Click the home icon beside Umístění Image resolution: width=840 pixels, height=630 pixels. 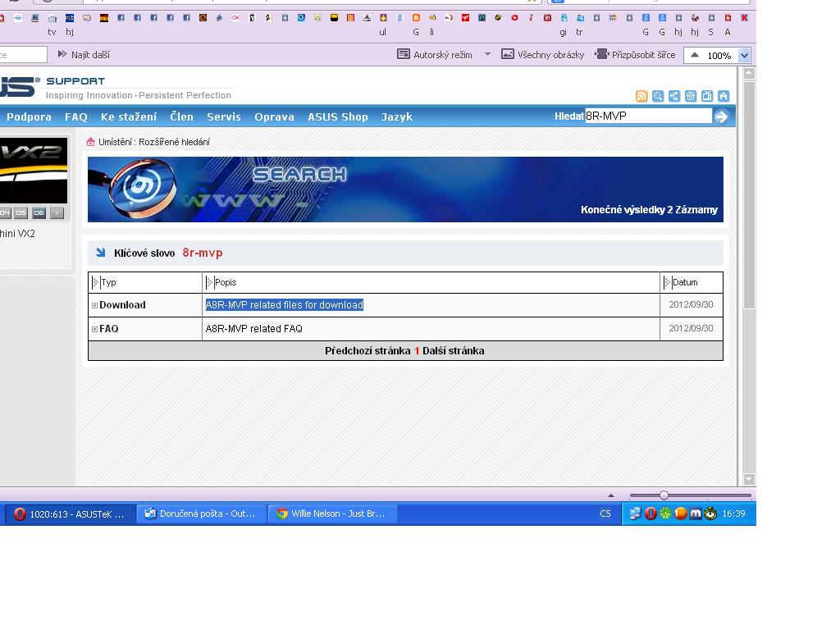pyautogui.click(x=90, y=142)
